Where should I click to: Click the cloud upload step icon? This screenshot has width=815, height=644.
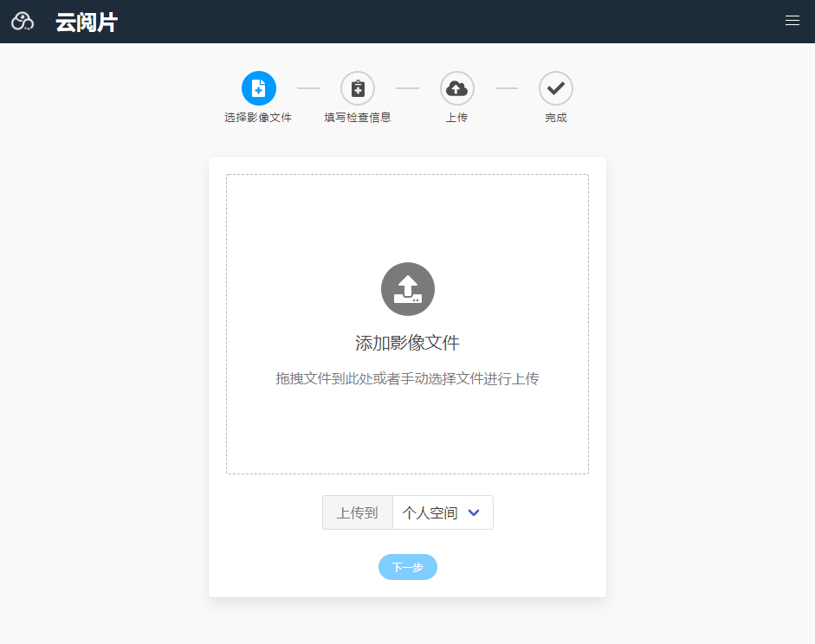[456, 88]
